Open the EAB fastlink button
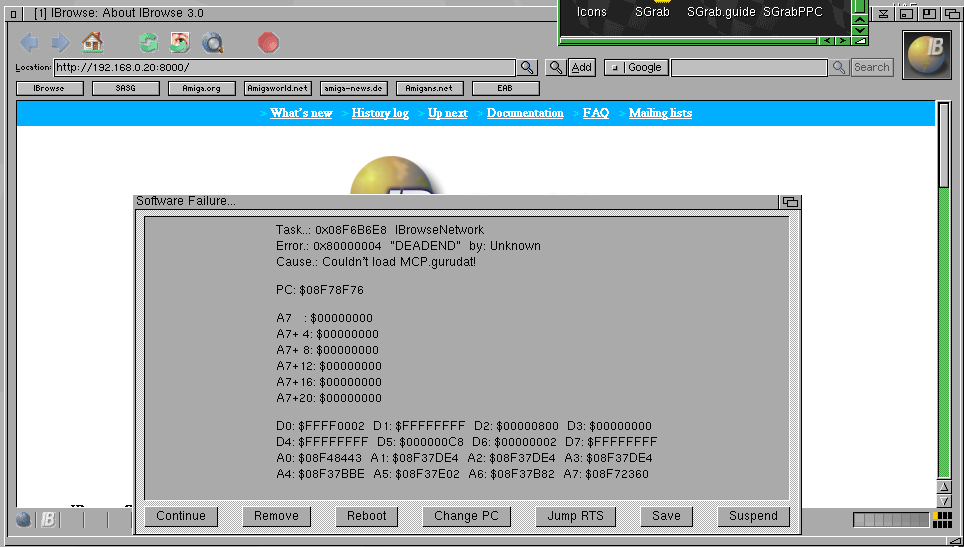964x547 pixels. click(505, 89)
